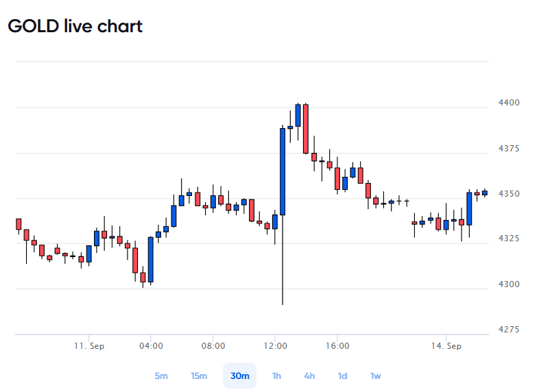Screen dimensions: 539x392
Task: Choose the 1h chart interval
Action: [x=276, y=376]
